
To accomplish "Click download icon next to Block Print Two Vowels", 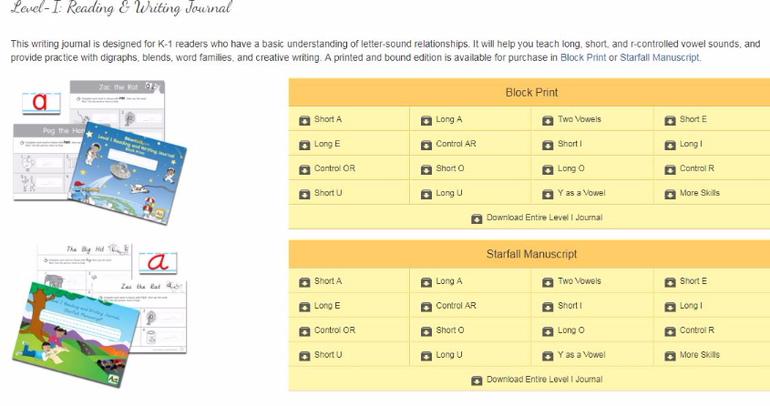I will 548,120.
